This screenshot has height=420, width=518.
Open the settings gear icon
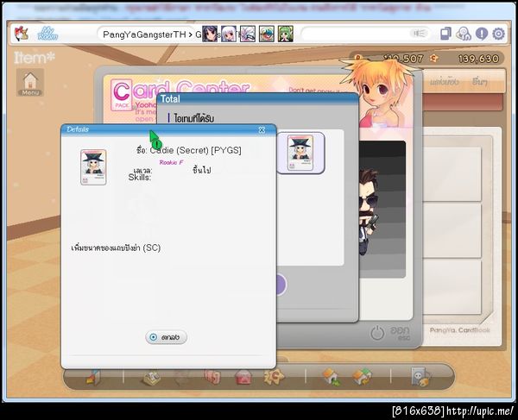point(498,34)
